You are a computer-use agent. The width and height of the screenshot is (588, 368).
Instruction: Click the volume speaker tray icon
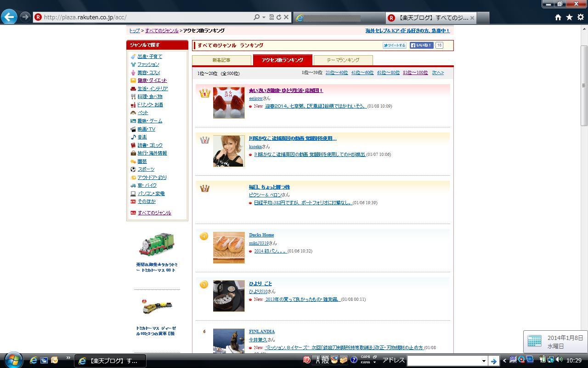[559, 360]
